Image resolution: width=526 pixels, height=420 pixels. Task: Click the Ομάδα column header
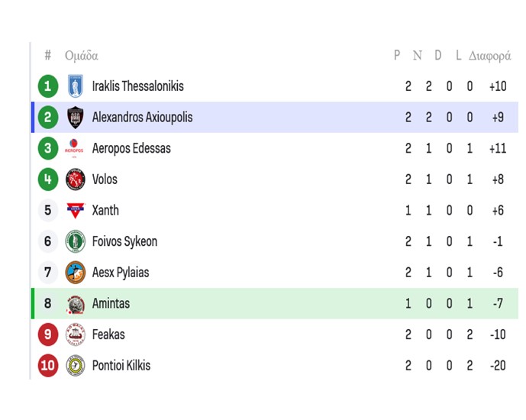pos(81,56)
